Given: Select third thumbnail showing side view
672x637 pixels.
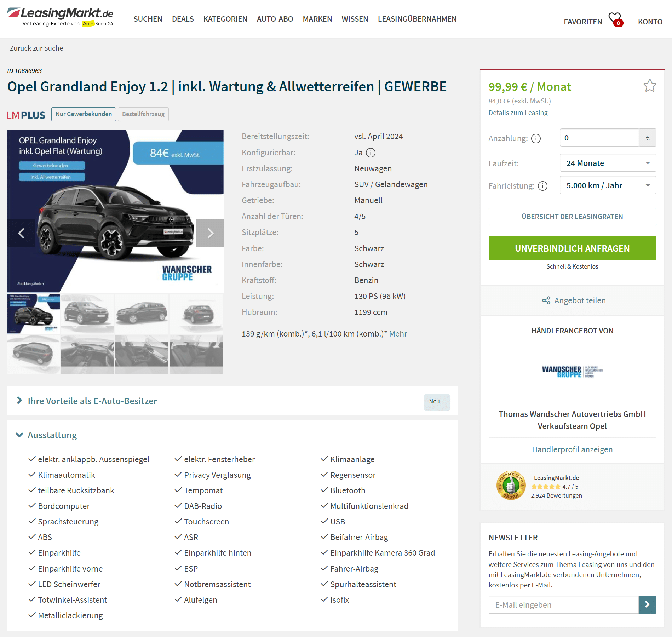Looking at the screenshot, I should 142,314.
